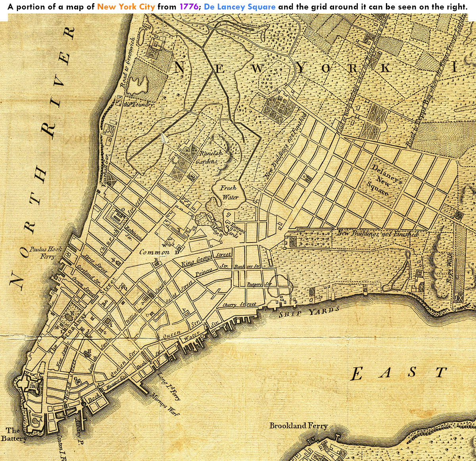Click 'Princes Str.' label

(x=212, y=270)
